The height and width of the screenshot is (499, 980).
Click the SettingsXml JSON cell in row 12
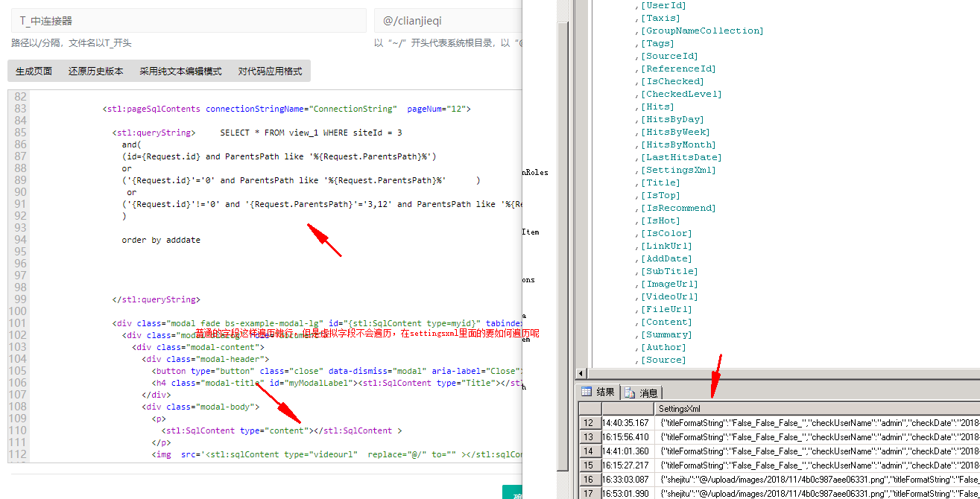[818, 423]
